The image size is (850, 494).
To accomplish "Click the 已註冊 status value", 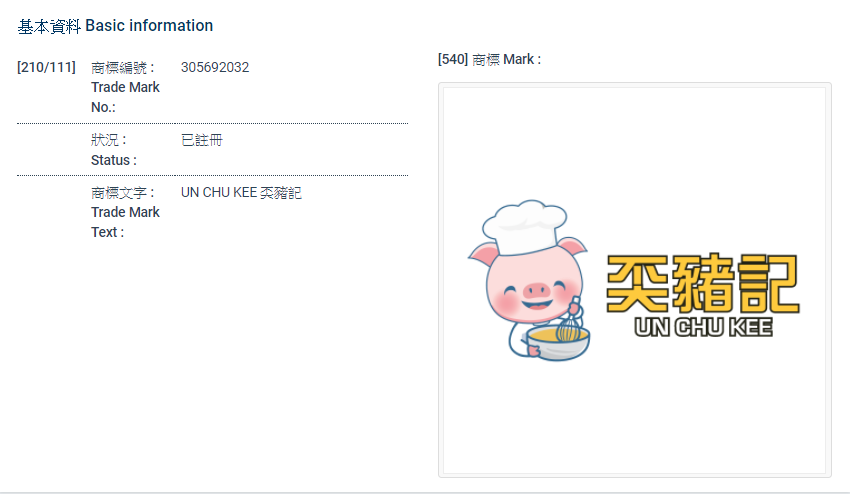I will [202, 140].
